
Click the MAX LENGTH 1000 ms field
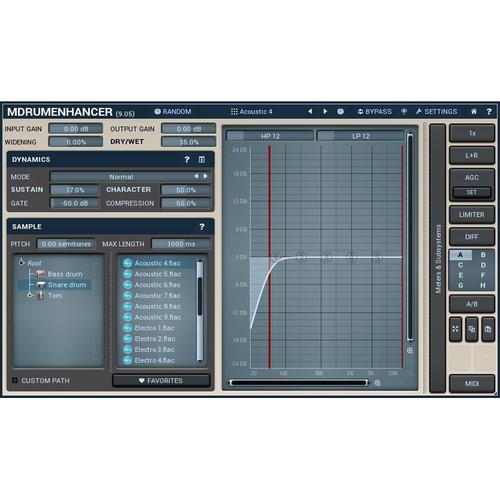click(x=181, y=244)
